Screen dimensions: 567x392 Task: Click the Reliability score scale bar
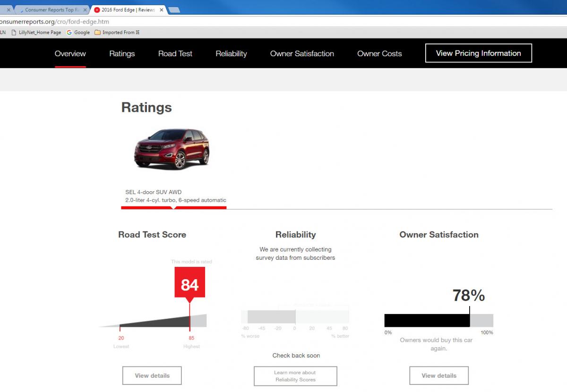[295, 316]
